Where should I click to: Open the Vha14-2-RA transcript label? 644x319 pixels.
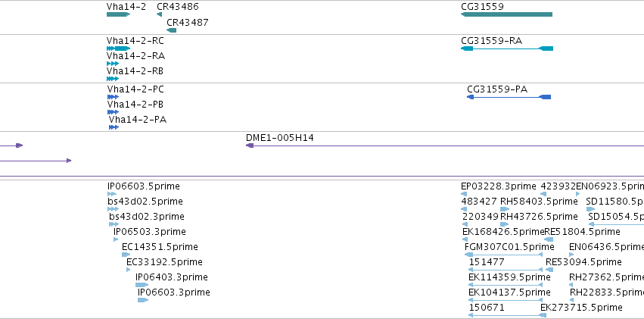(x=136, y=56)
